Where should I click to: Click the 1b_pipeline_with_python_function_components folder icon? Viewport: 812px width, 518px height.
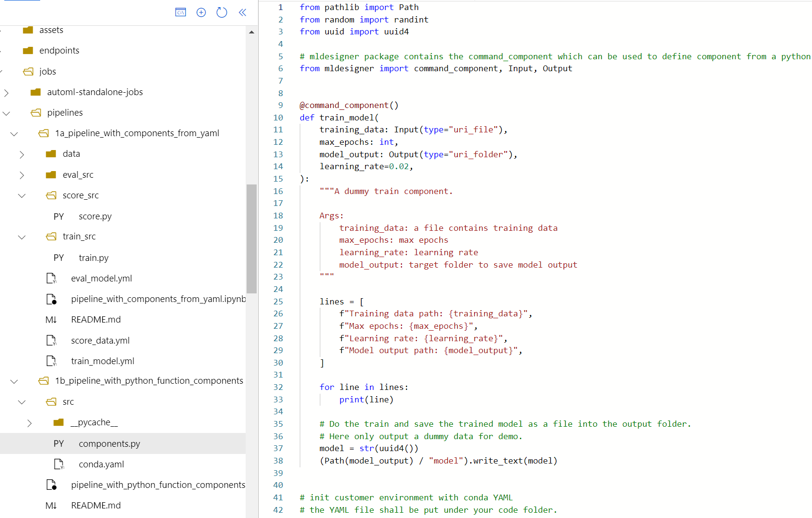tap(43, 381)
